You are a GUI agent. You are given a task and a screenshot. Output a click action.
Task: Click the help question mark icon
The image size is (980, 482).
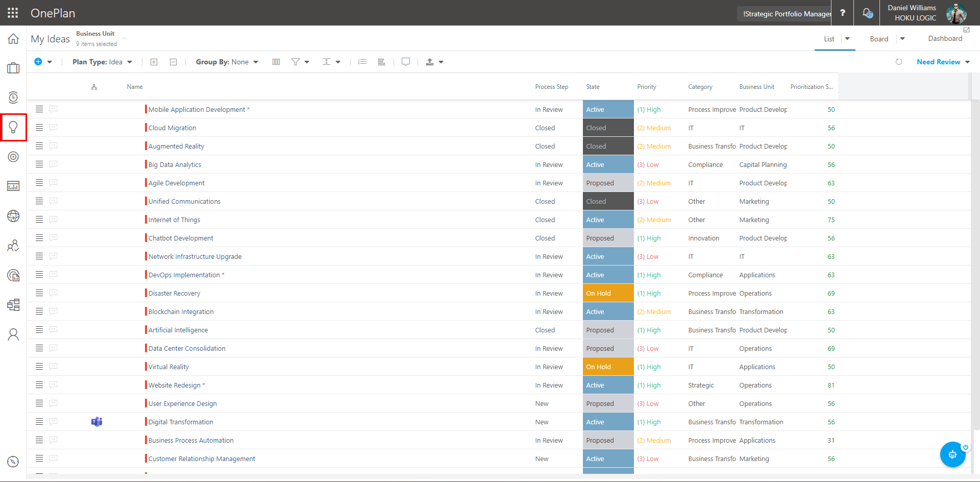(843, 13)
